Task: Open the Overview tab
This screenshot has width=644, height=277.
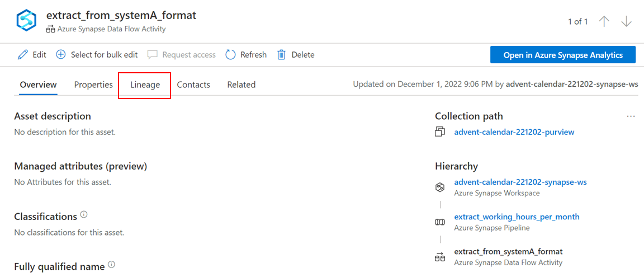Action: [38, 84]
